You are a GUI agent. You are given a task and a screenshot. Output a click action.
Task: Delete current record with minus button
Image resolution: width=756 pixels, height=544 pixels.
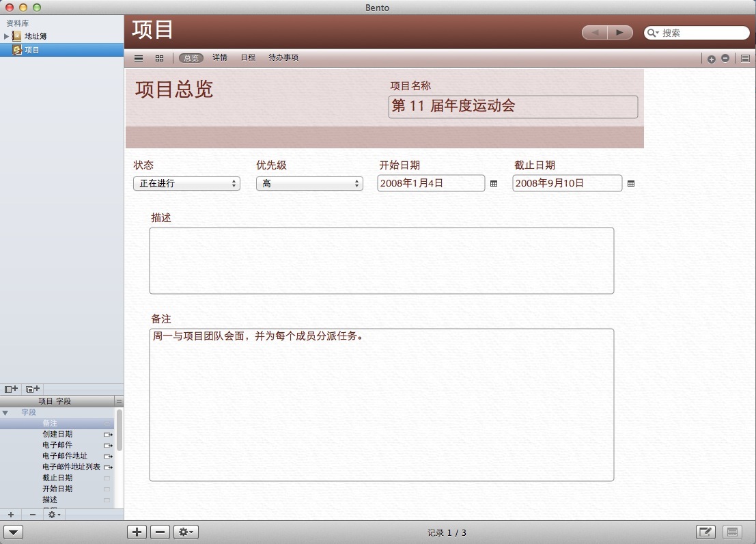pos(160,532)
